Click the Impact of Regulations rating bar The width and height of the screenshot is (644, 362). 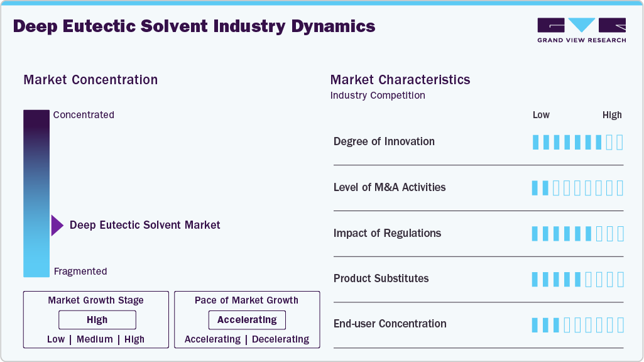click(x=577, y=234)
